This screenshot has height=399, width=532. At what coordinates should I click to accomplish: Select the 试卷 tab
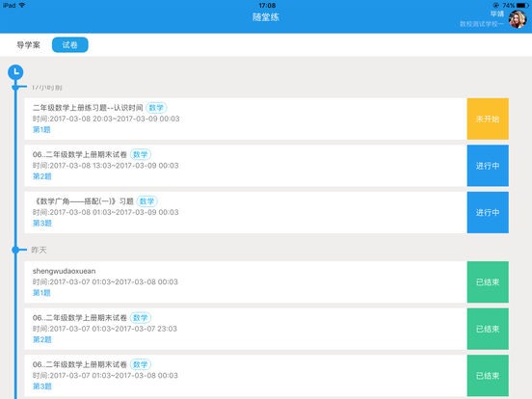pyautogui.click(x=70, y=44)
